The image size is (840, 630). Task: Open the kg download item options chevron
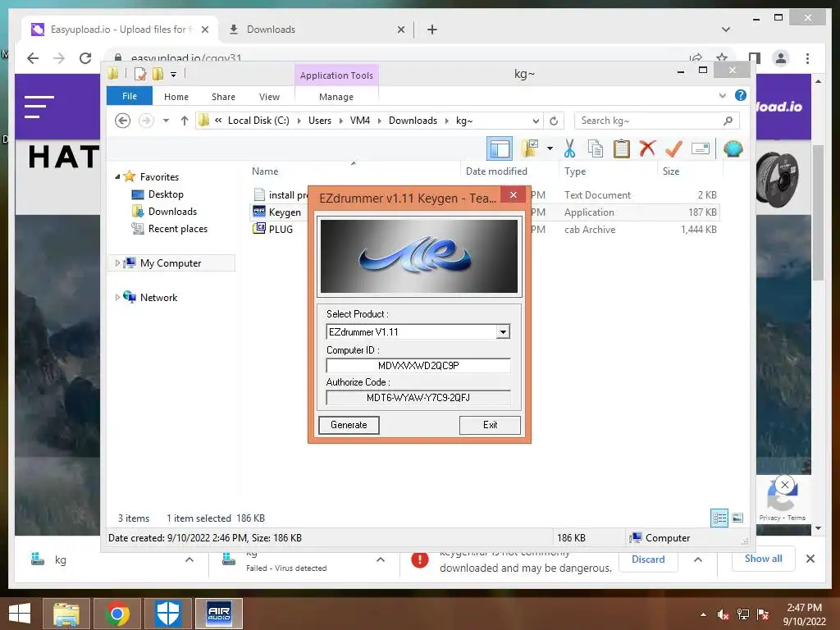pyautogui.click(x=189, y=559)
